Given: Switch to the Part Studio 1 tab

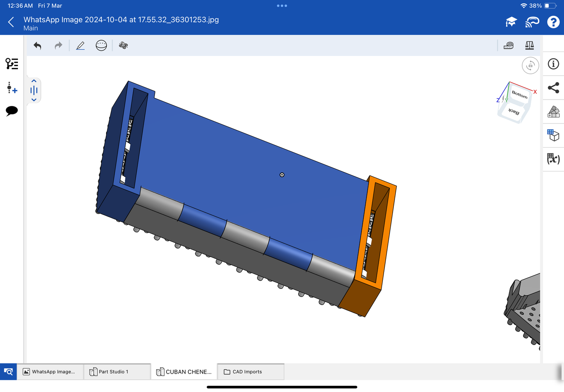Looking at the screenshot, I should pyautogui.click(x=117, y=372).
